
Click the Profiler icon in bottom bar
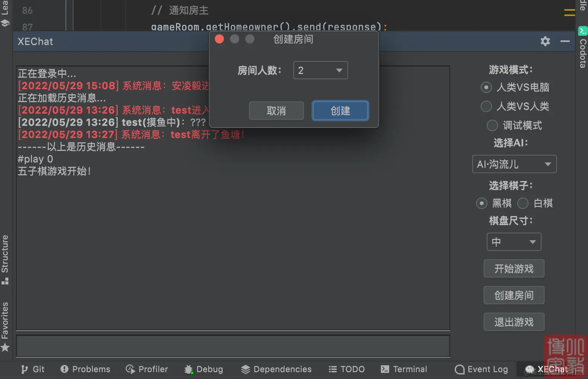tap(130, 369)
